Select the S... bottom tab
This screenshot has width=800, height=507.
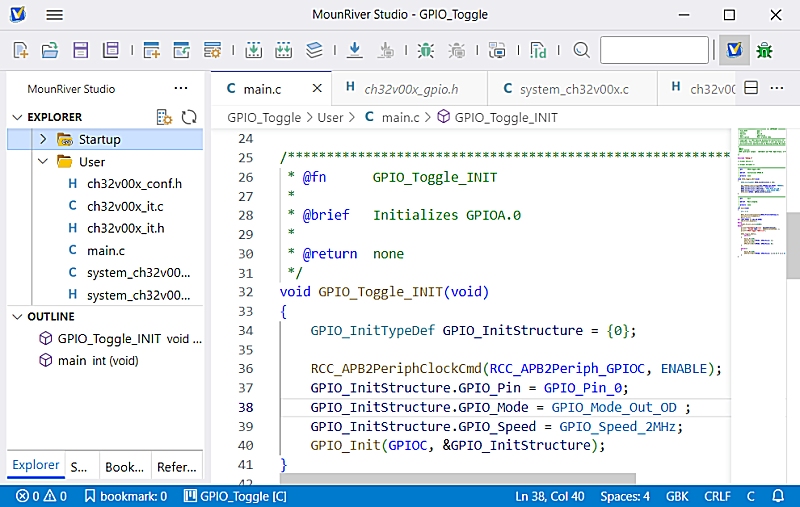tap(79, 466)
